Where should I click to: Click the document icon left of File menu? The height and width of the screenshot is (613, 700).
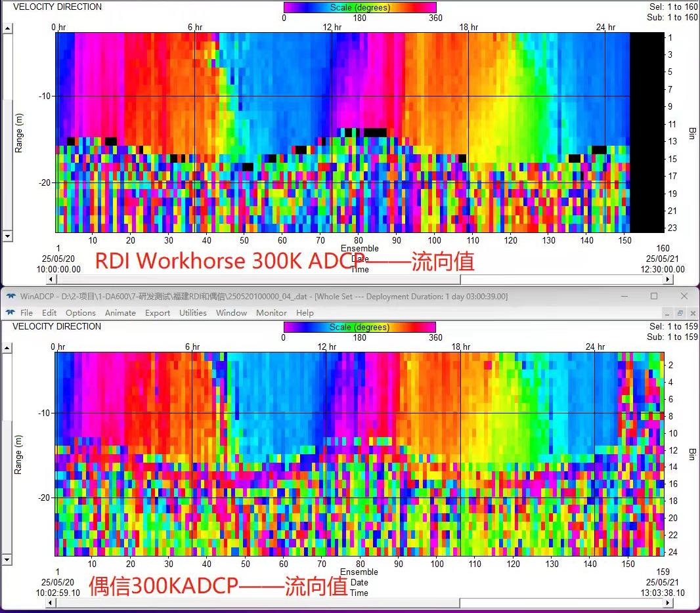pyautogui.click(x=11, y=313)
